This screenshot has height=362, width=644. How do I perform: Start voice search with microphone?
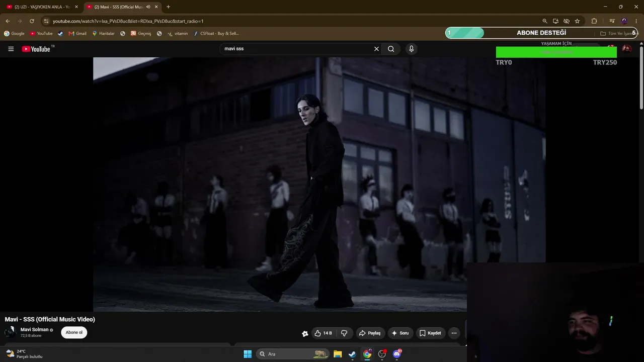(x=411, y=49)
